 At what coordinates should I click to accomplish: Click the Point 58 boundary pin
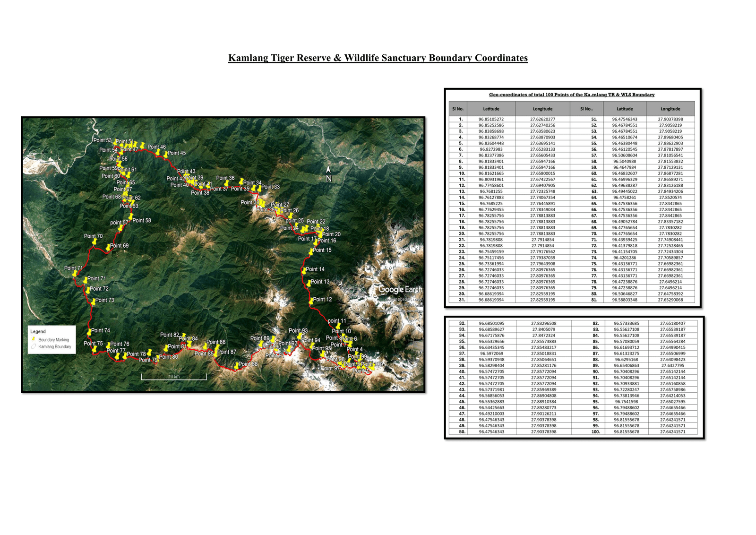[130, 217]
